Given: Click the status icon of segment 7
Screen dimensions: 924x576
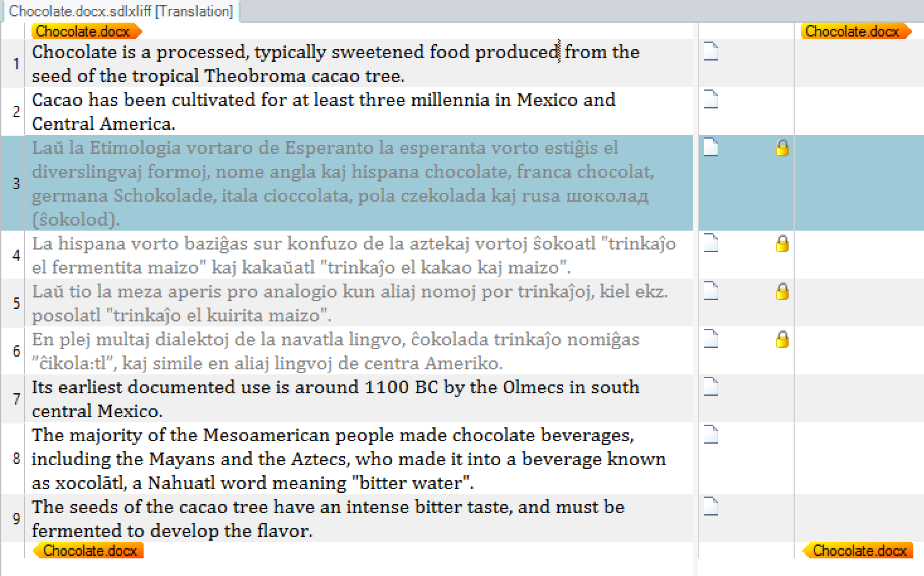Looking at the screenshot, I should [710, 387].
